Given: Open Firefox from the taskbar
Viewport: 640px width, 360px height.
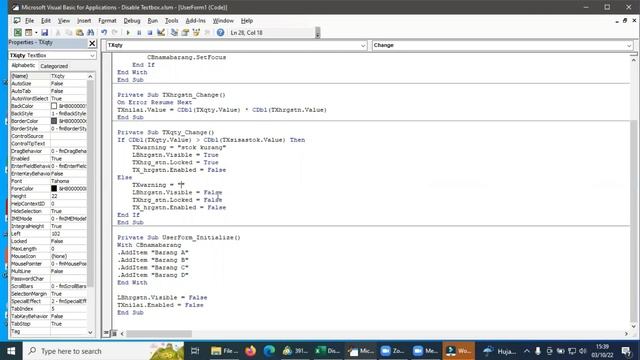Looking at the screenshot, I should (x=251, y=351).
